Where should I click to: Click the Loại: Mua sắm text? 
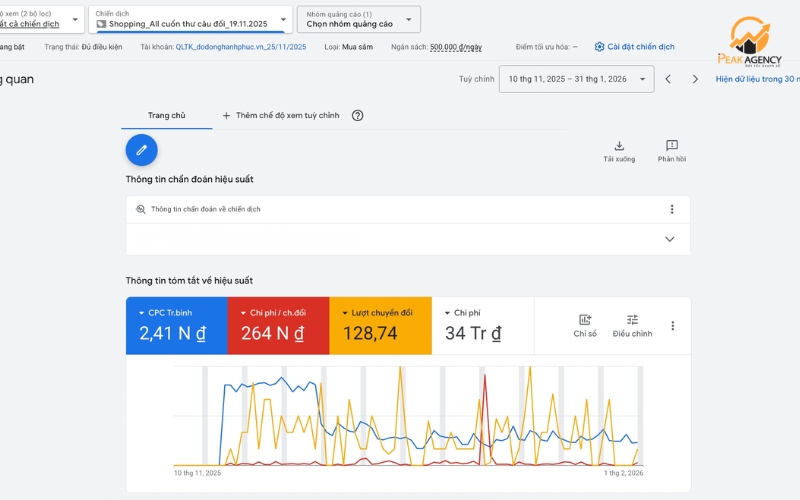pos(348,47)
